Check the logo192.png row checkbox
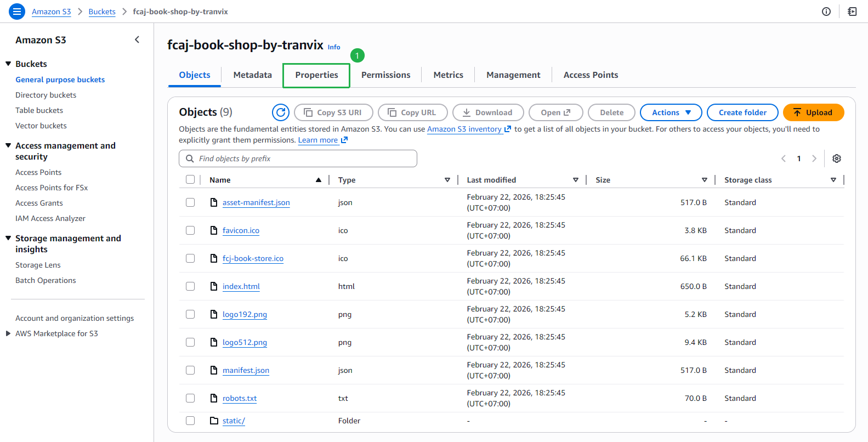868x442 pixels. pyautogui.click(x=190, y=314)
